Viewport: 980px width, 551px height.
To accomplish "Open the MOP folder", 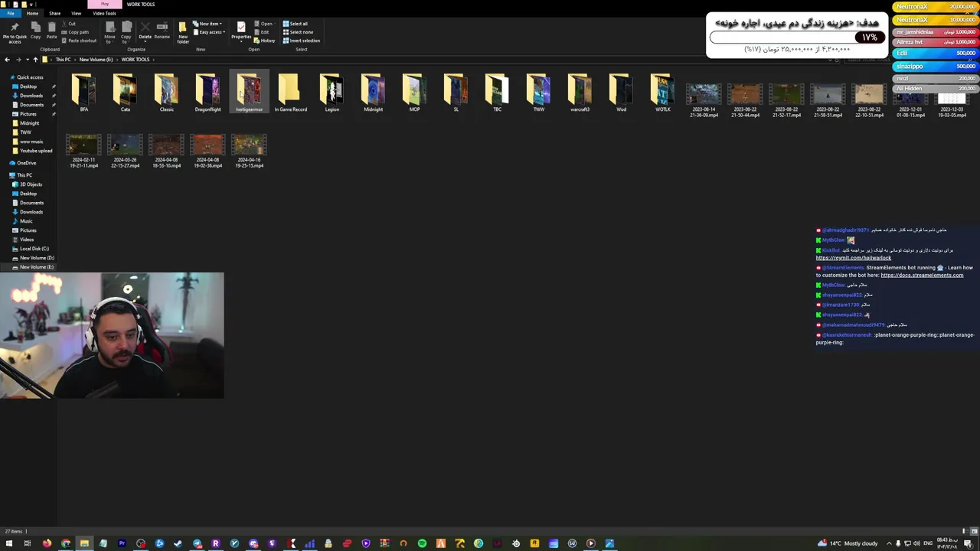I will click(x=414, y=93).
